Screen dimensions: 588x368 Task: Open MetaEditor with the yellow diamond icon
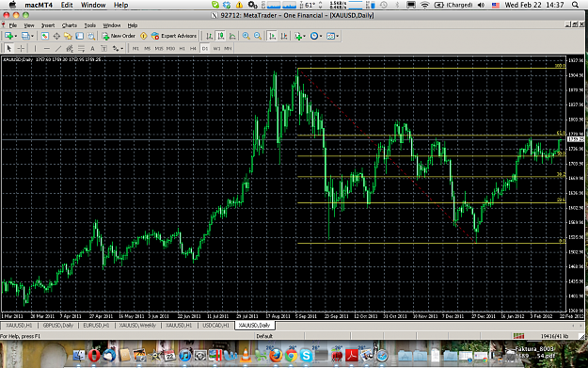click(144, 36)
